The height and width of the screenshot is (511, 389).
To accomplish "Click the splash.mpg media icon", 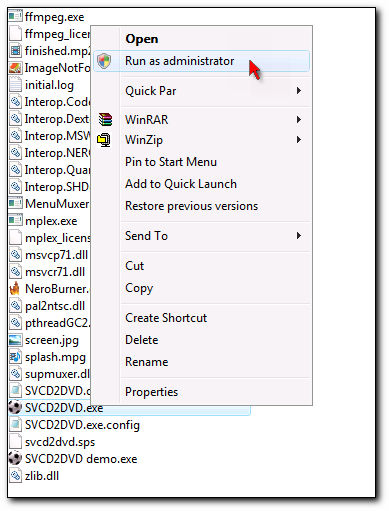I will (15, 357).
